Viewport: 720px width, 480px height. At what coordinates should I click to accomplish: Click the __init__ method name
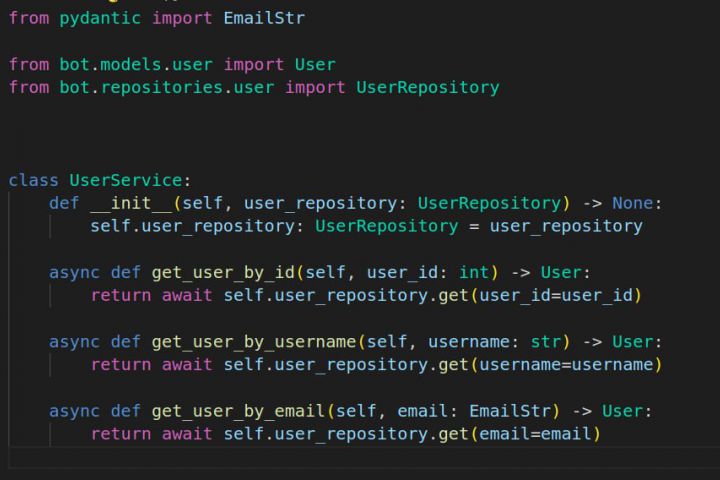tap(130, 203)
